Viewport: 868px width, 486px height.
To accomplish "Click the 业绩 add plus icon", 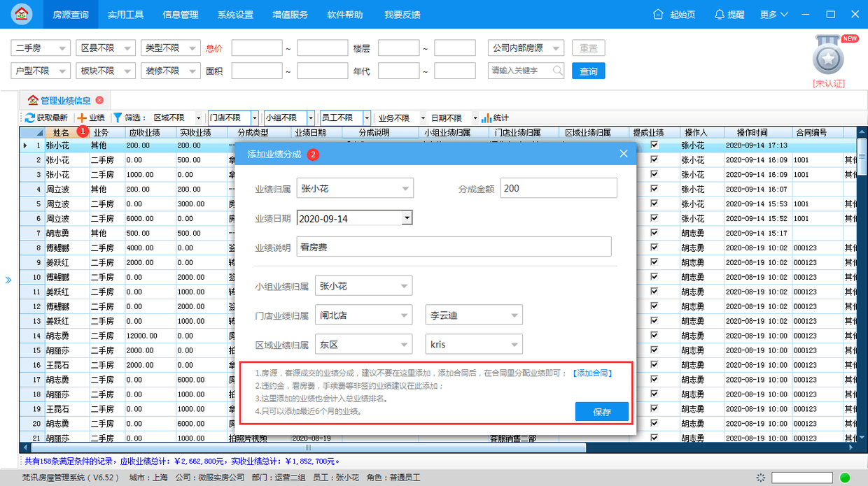I will click(82, 118).
